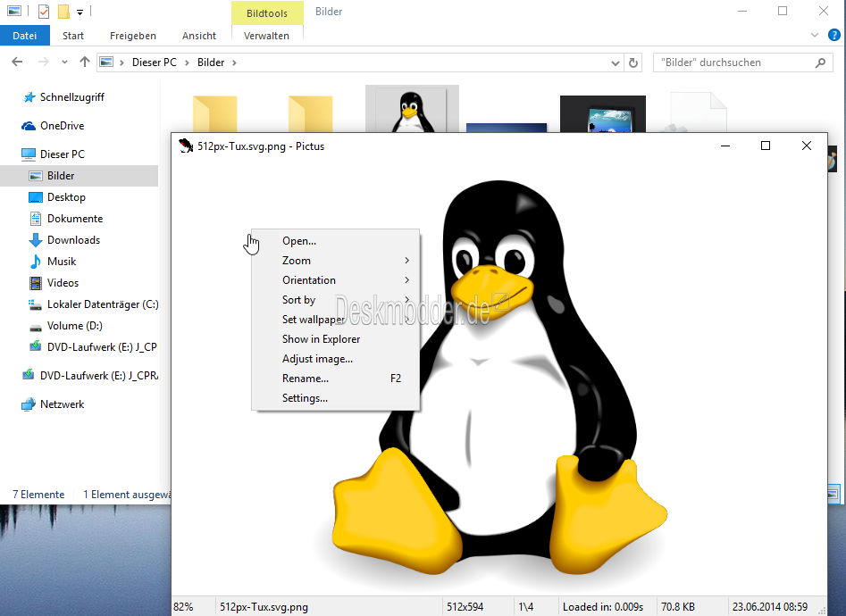Image resolution: width=846 pixels, height=616 pixels.
Task: Open the second yellow folder in Bilder
Action: 310,113
